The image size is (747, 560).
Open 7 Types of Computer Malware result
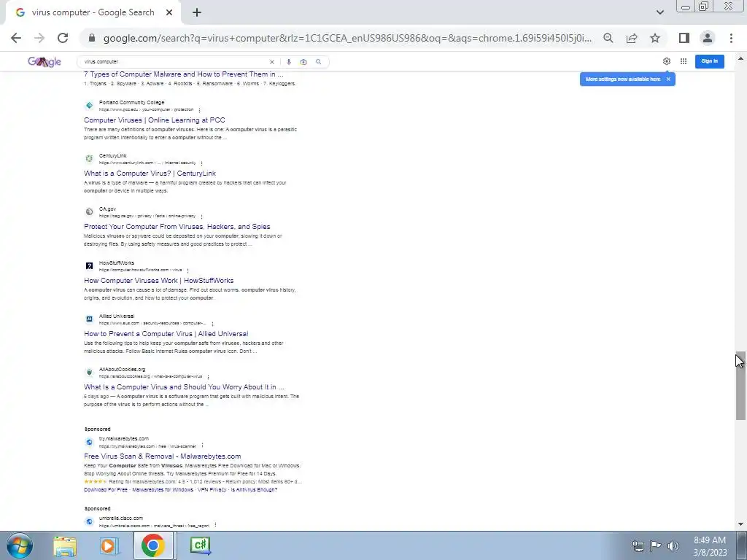point(183,74)
